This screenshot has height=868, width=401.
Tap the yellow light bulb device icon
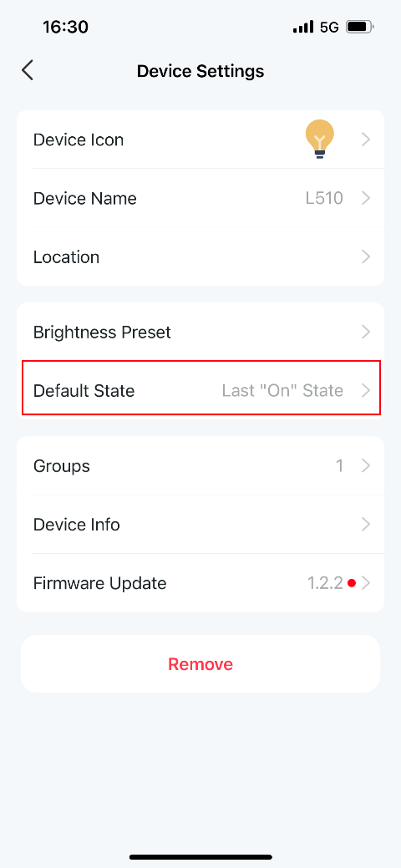pyautogui.click(x=320, y=140)
